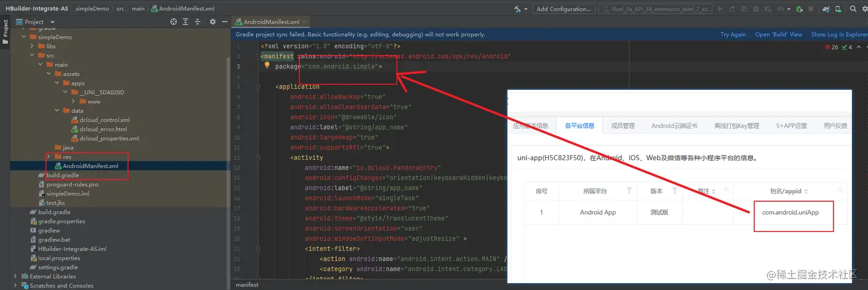This screenshot has width=868, height=290.
Task: Collapse the data folder
Action: 57,110
